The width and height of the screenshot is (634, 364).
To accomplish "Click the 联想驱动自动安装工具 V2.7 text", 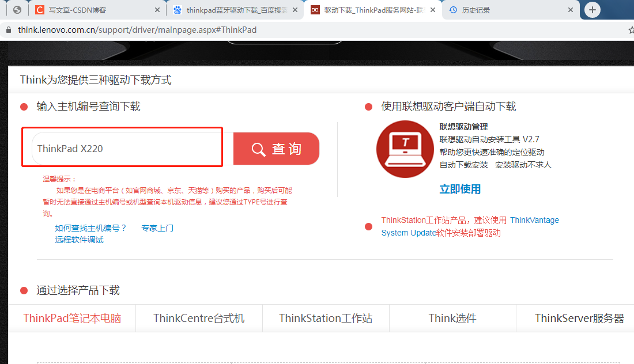I will tap(489, 139).
